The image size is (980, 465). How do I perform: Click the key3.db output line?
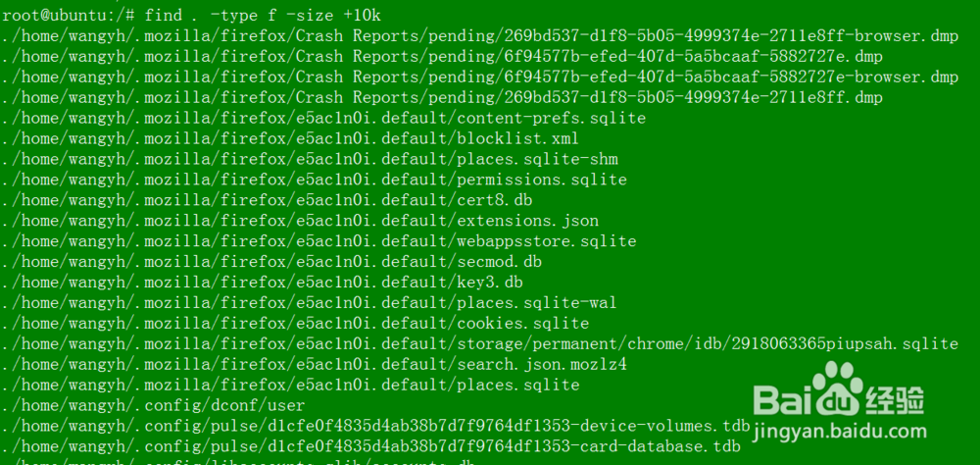262,283
